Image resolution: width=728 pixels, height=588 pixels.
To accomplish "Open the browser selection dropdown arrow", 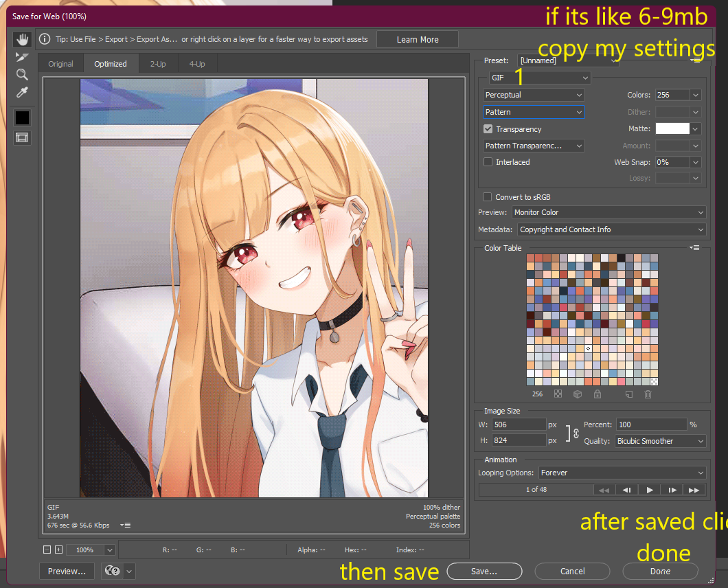I will click(x=130, y=571).
